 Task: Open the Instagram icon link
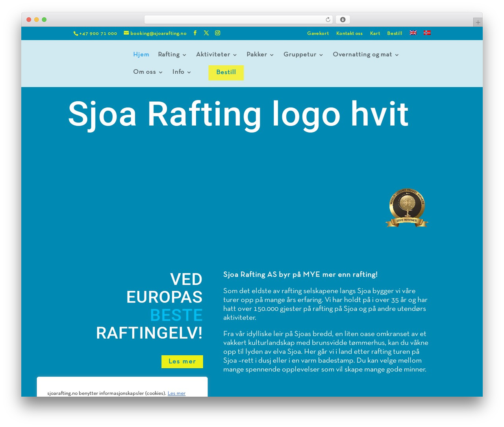coord(218,33)
